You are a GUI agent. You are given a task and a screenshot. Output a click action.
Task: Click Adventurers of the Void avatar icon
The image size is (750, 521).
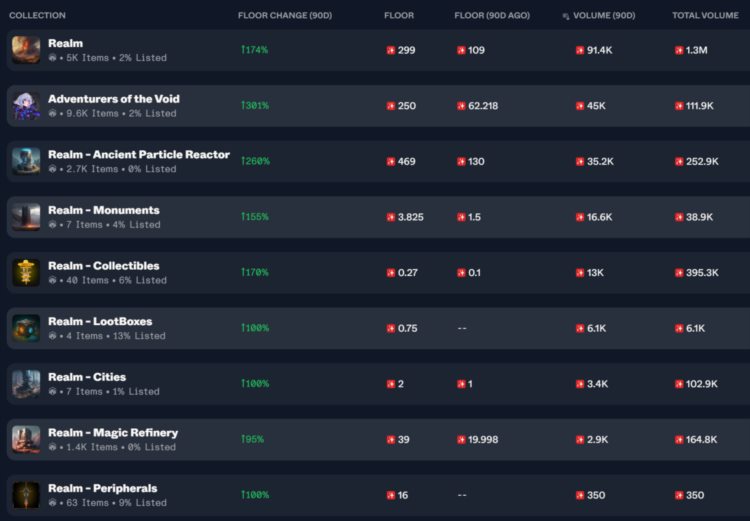point(26,105)
